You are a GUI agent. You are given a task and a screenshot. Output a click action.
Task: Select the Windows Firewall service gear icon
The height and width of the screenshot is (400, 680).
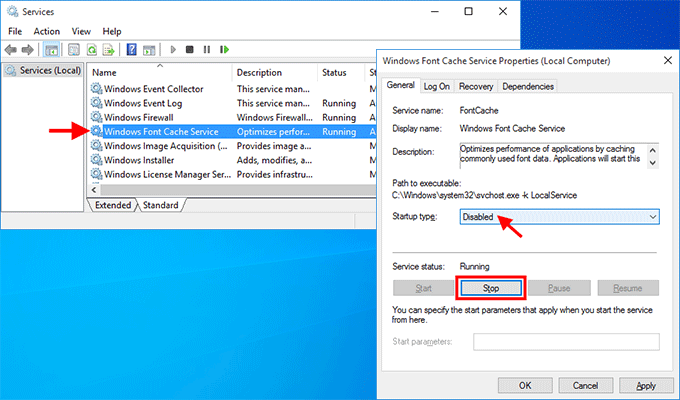pos(97,117)
